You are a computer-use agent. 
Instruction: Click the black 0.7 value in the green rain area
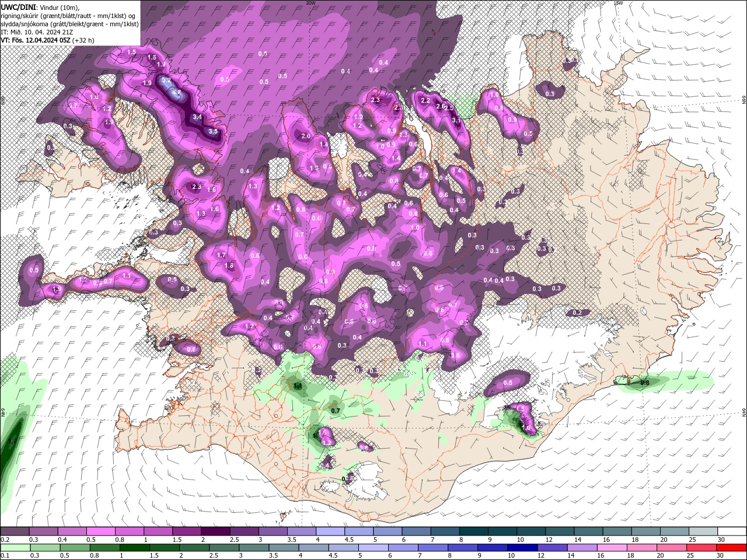click(336, 411)
